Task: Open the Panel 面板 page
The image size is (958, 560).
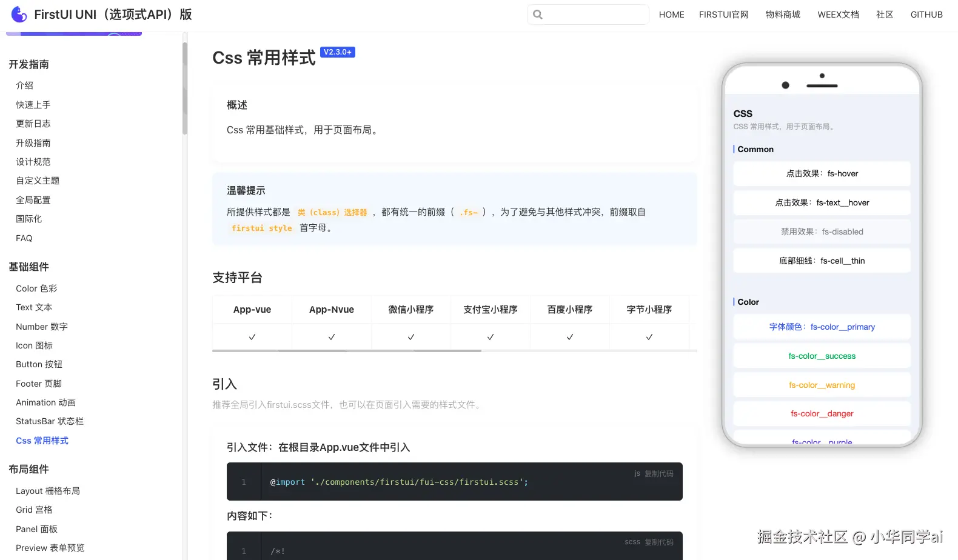Action: 36,529
